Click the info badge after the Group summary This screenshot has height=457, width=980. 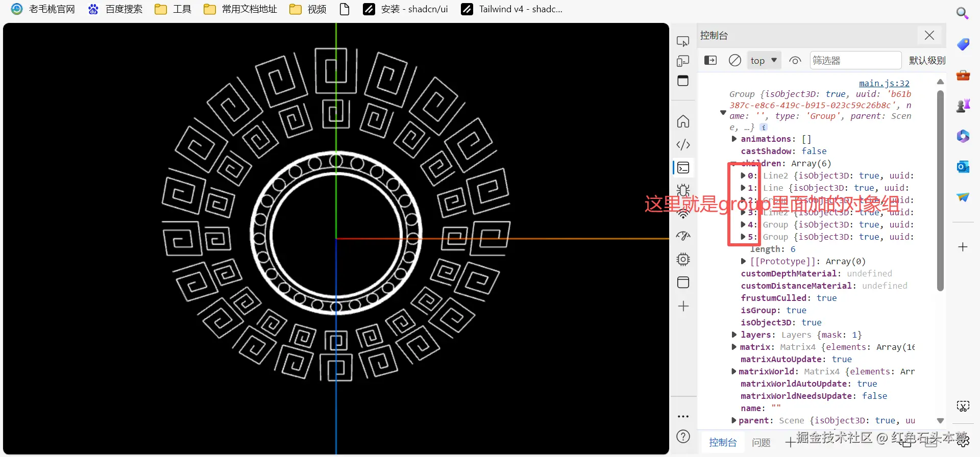[x=764, y=128]
